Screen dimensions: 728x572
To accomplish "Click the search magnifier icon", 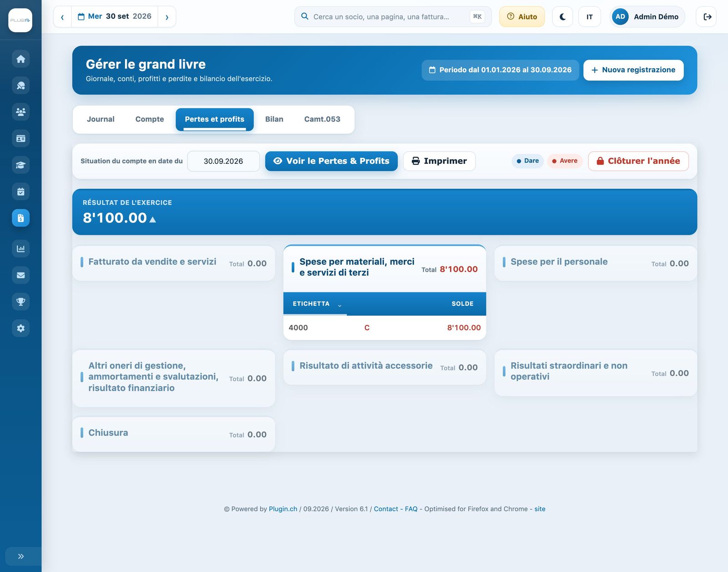I will tap(305, 16).
